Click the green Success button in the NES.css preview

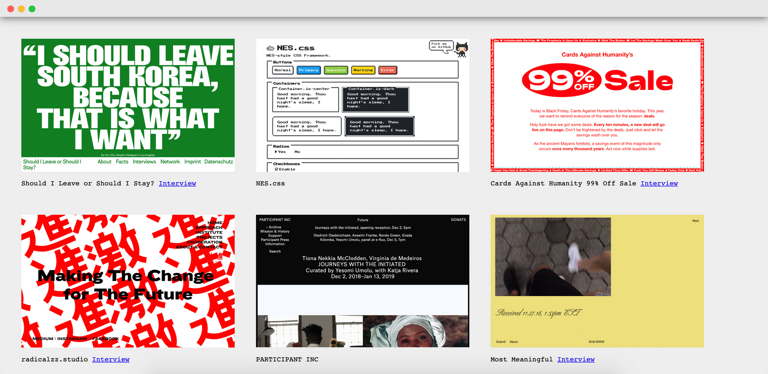336,70
